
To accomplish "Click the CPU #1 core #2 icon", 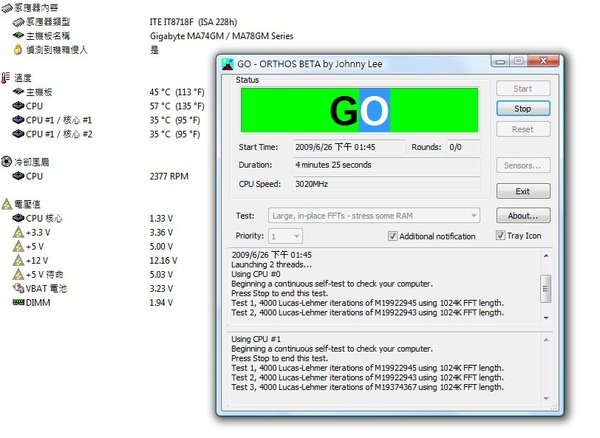I will pyautogui.click(x=18, y=134).
